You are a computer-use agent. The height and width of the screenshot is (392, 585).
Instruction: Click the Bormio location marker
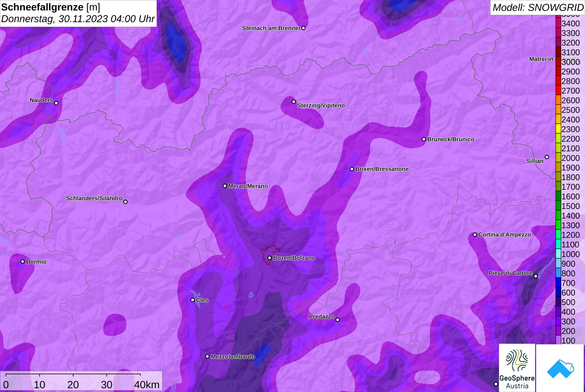[23, 262]
